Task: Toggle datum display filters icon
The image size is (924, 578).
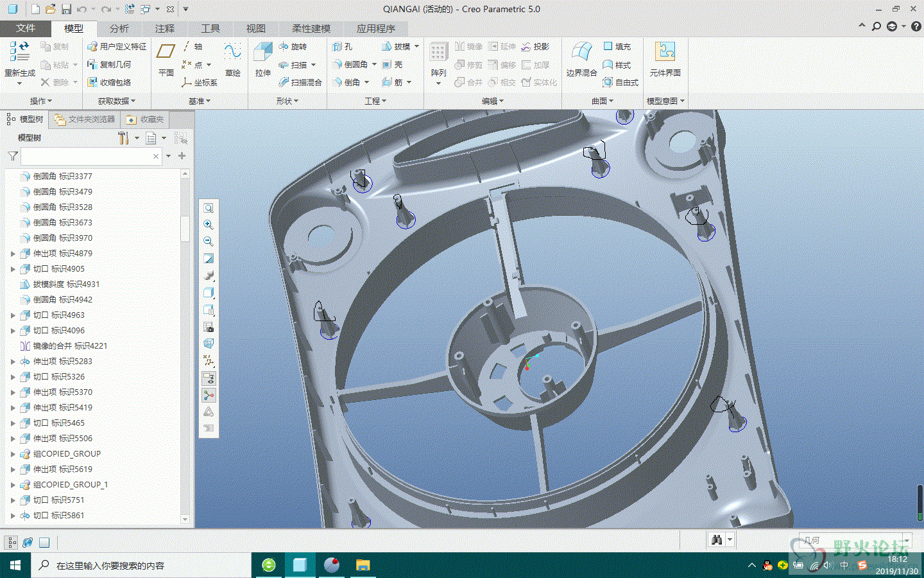Action: pos(209,361)
